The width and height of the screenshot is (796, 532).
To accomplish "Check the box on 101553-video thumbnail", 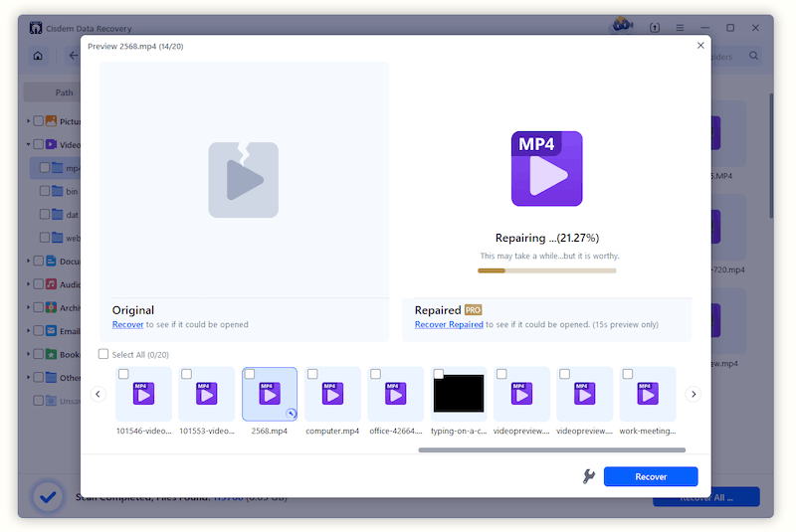I will 186,374.
